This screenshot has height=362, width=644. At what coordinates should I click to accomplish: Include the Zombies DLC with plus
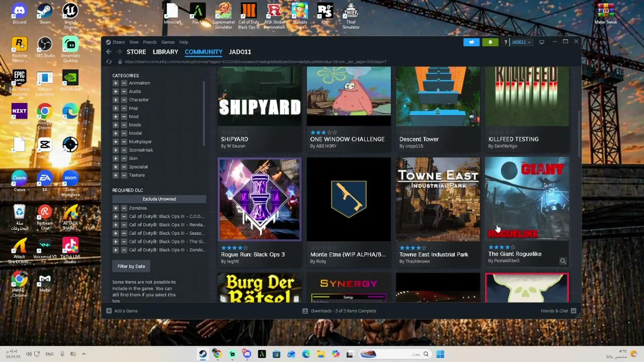point(116,208)
